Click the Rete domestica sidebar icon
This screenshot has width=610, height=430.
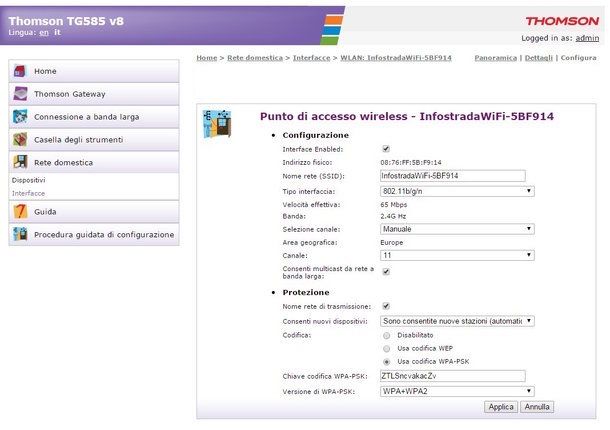19,162
